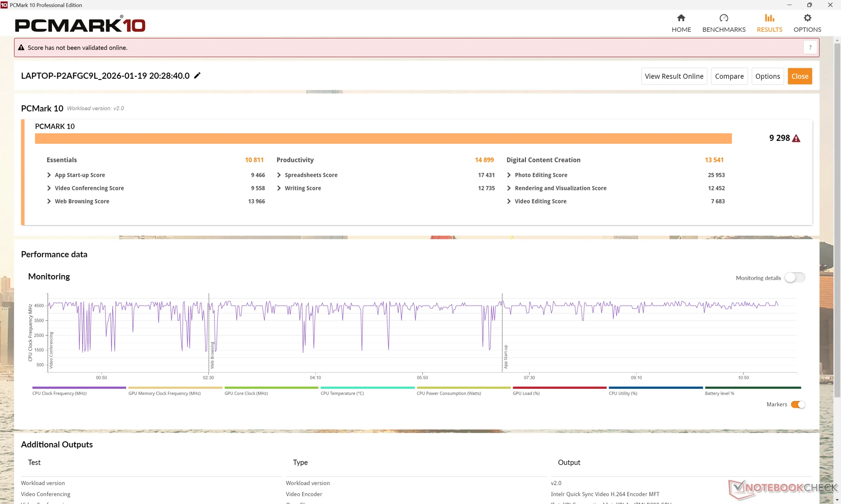841x504 pixels.
Task: Click the pencil icon to rename result
Action: point(197,75)
